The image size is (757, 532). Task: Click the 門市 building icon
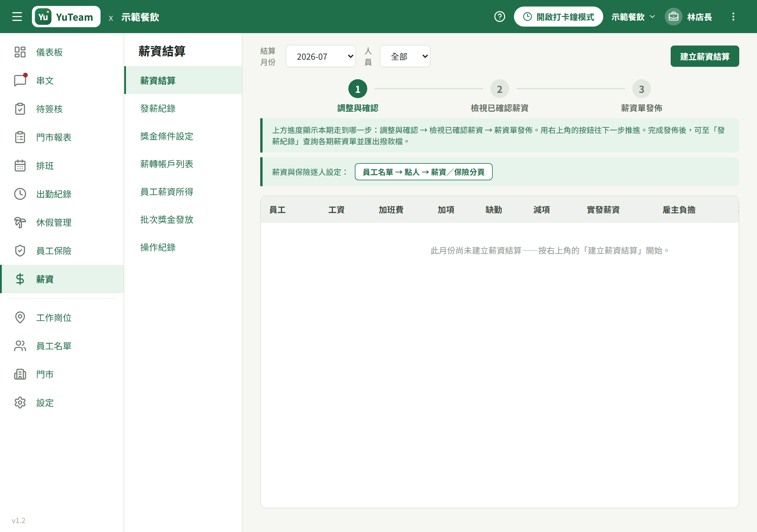tap(20, 374)
